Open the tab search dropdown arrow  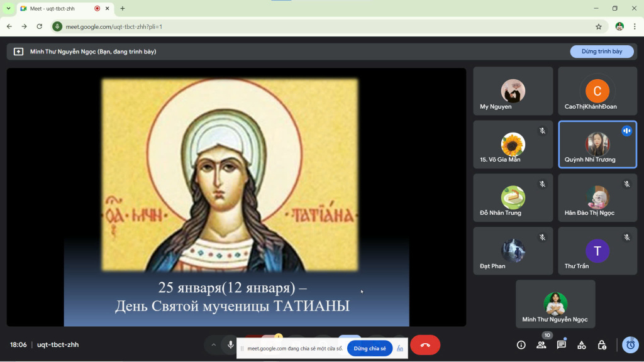pos(8,8)
